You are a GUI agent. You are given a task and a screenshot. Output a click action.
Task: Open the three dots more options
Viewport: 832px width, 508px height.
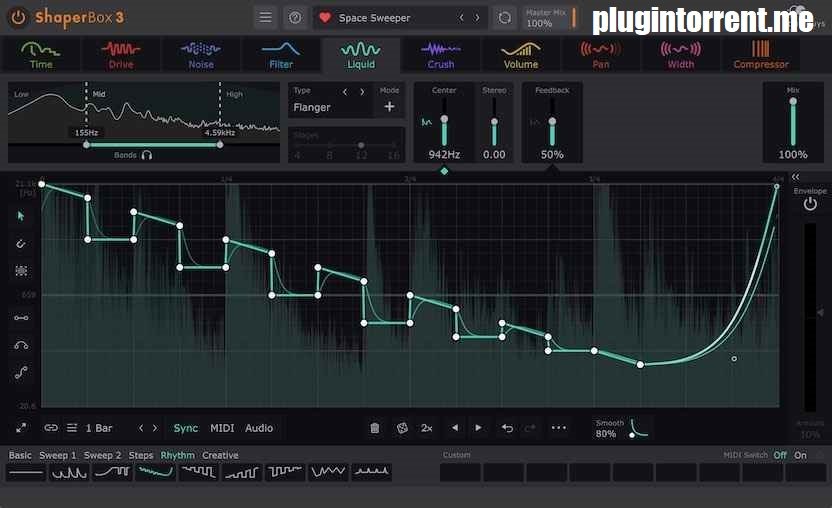click(x=559, y=427)
